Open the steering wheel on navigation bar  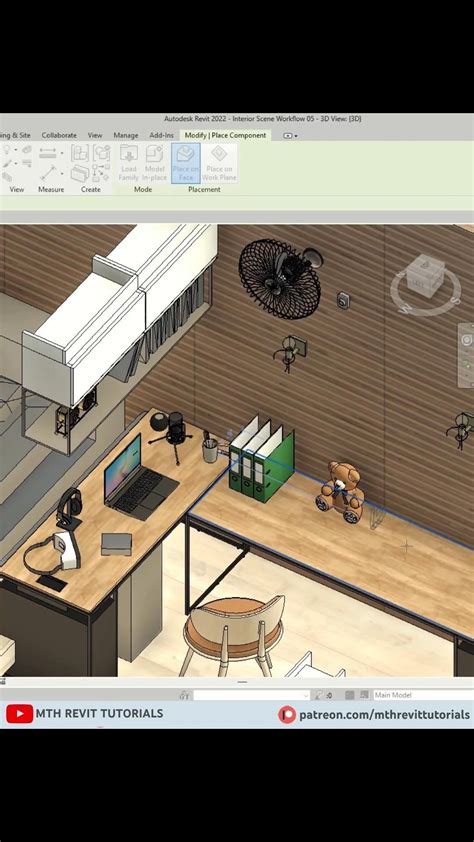point(466,340)
